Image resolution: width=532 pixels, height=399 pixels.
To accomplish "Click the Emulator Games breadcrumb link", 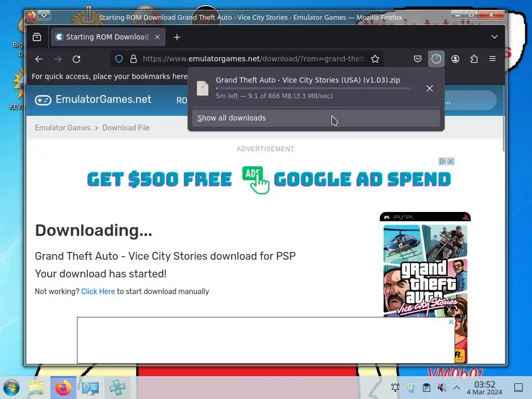I will [x=62, y=128].
